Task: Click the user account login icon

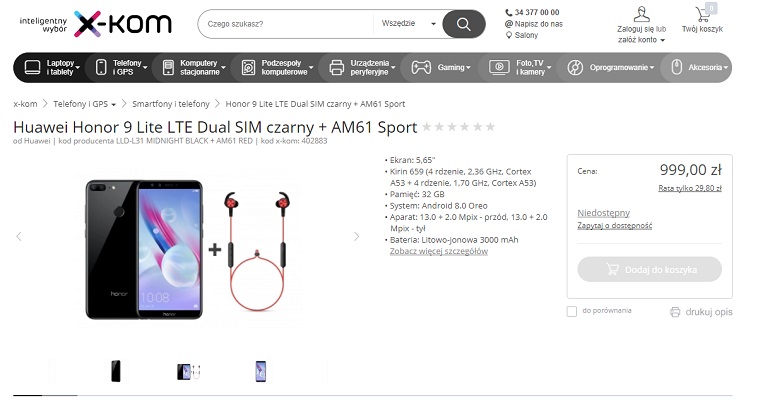Action: point(641,14)
